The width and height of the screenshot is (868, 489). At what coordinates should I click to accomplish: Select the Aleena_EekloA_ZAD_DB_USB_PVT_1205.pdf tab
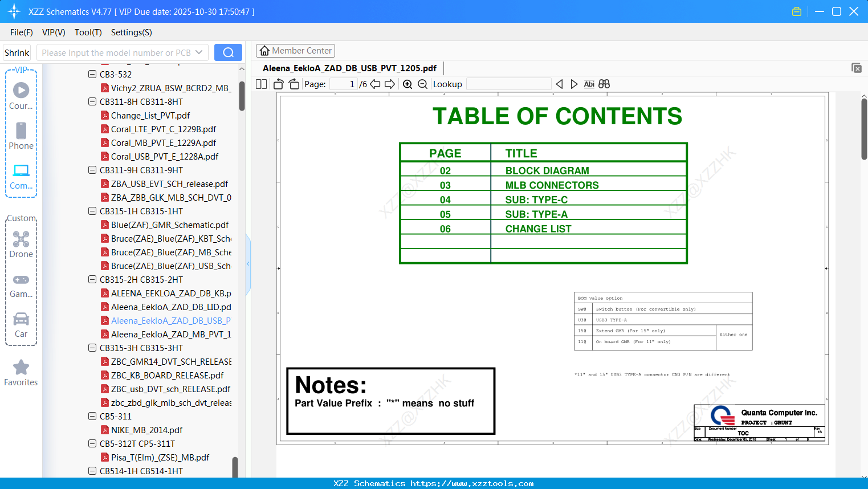click(349, 68)
